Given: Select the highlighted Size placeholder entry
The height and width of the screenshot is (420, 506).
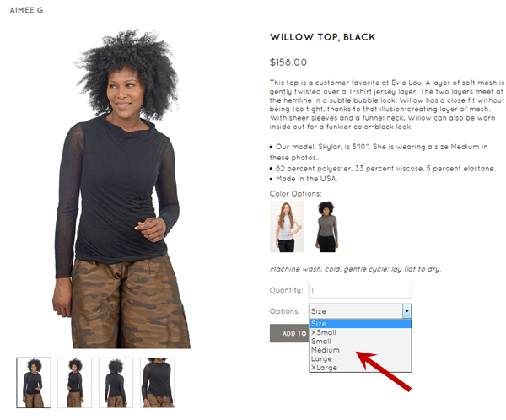Looking at the screenshot, I should (360, 324).
